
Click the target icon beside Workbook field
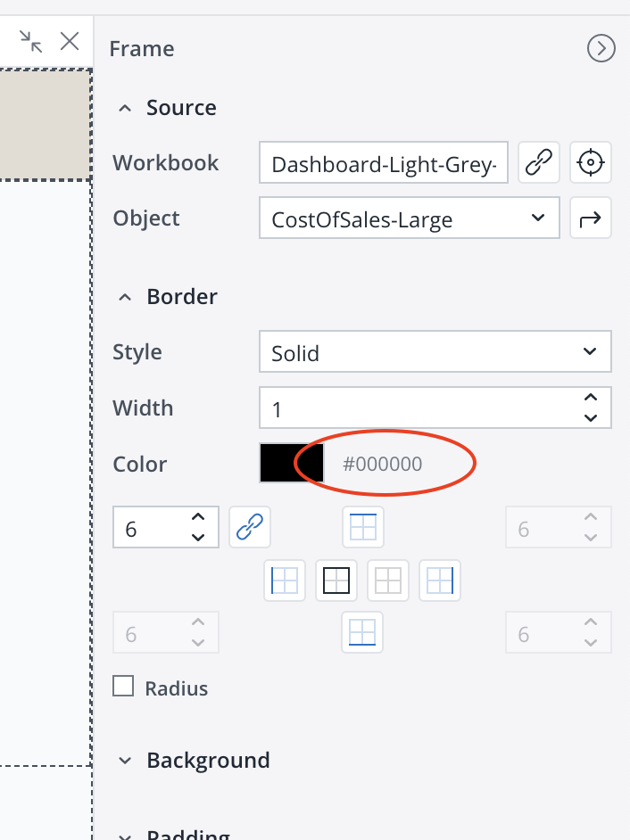[x=591, y=163]
